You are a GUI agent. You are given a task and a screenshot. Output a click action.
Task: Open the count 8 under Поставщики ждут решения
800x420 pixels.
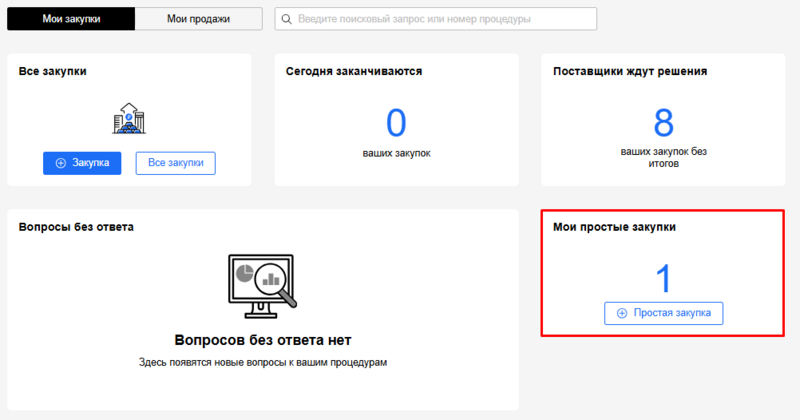663,123
